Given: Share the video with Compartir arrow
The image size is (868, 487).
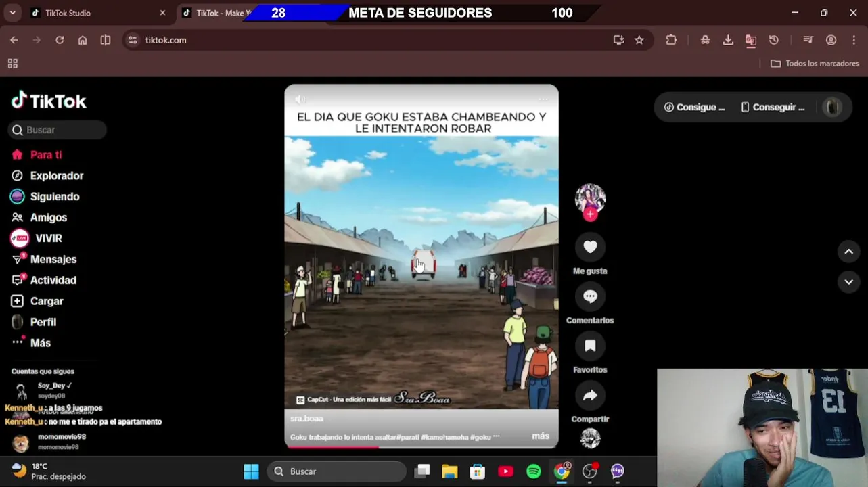Looking at the screenshot, I should pos(590,395).
